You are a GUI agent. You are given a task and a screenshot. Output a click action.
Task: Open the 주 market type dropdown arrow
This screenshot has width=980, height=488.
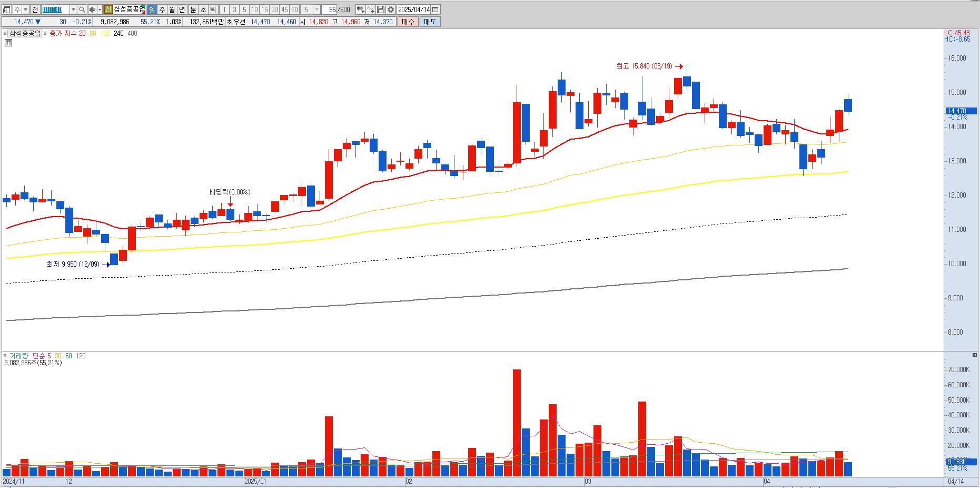[x=25, y=9]
